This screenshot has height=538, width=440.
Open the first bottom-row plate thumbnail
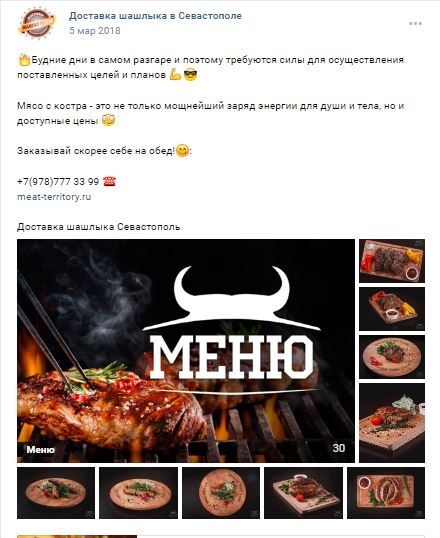(x=56, y=493)
